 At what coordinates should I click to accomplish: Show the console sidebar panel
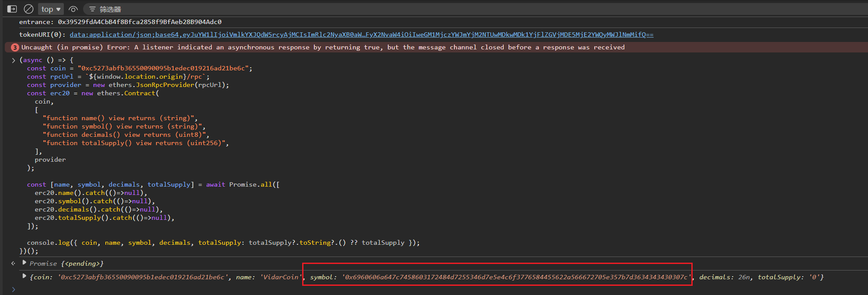pyautogui.click(x=12, y=9)
